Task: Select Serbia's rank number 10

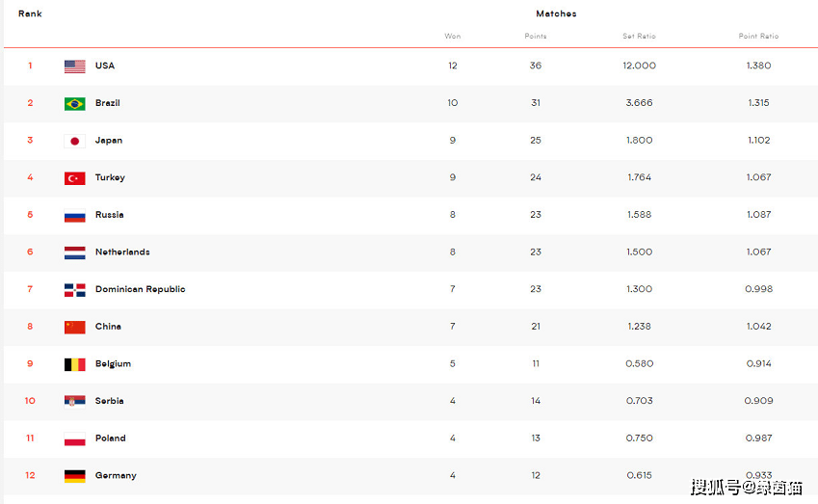Action: pyautogui.click(x=30, y=401)
